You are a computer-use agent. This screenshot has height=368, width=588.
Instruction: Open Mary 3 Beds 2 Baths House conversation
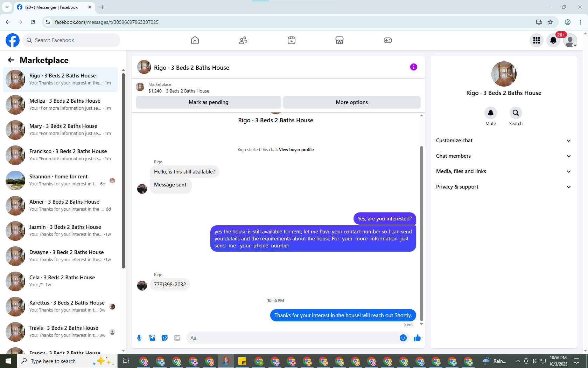(x=61, y=130)
